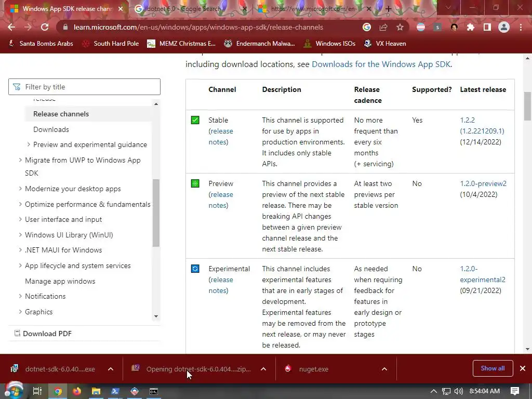
Task: Switch to the microsoft.com tab
Action: click(x=314, y=9)
